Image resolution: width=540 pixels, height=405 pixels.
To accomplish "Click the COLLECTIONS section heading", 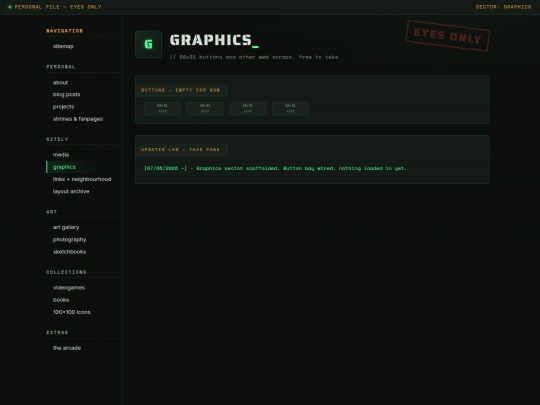I will pos(66,272).
